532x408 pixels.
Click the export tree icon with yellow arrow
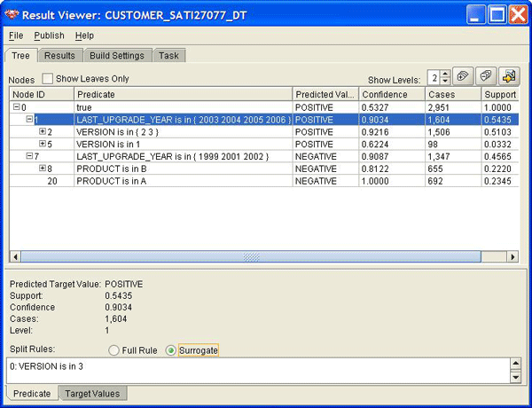tap(509, 77)
